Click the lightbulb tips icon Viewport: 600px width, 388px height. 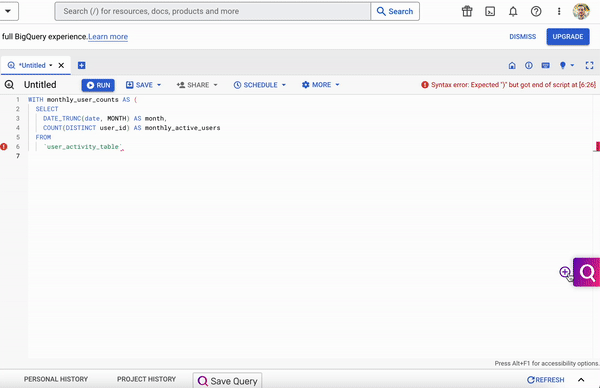pyautogui.click(x=562, y=65)
